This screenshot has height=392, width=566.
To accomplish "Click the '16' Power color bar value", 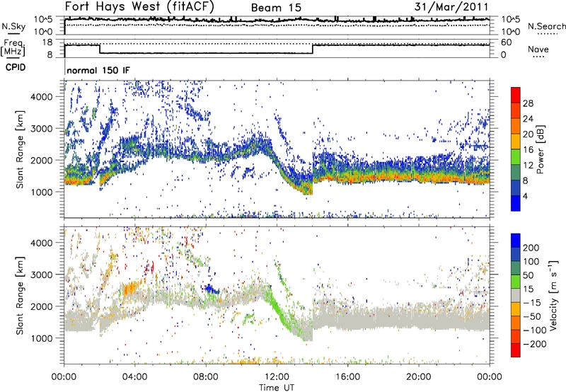I will 528,150.
